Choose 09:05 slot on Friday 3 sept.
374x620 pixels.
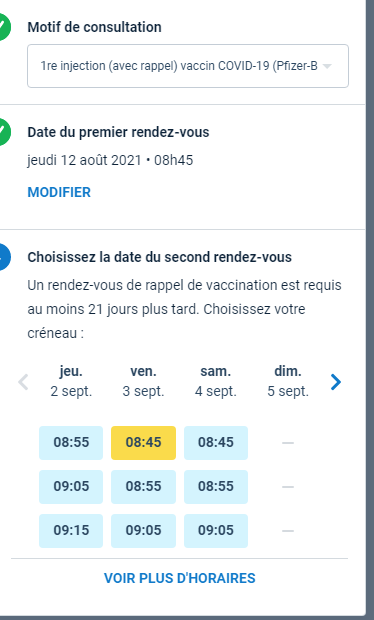(144, 530)
